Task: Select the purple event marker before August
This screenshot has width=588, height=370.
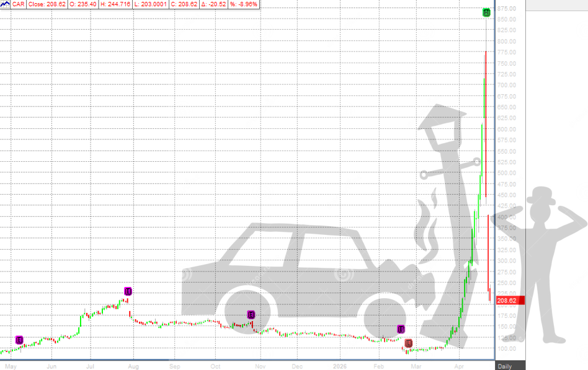Action: coord(128,291)
